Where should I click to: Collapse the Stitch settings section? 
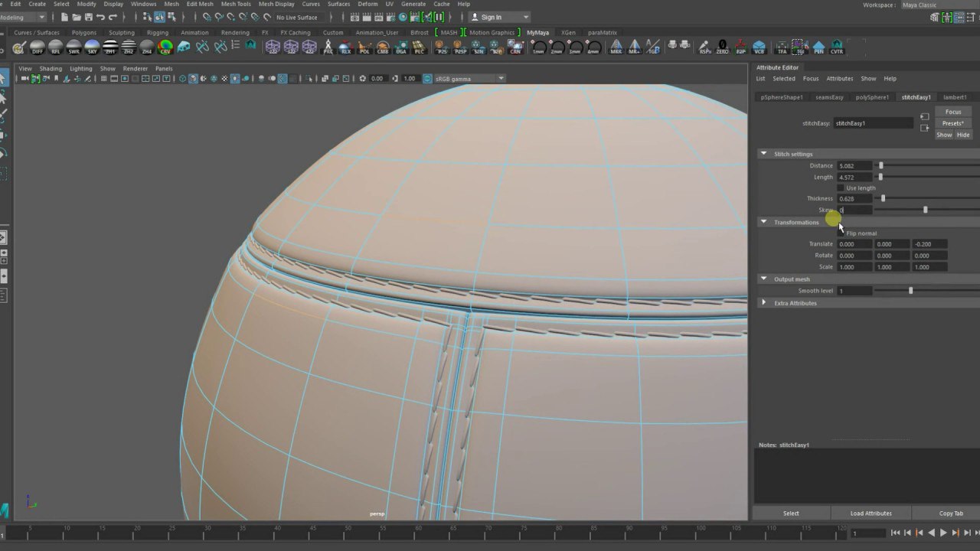[x=763, y=154]
